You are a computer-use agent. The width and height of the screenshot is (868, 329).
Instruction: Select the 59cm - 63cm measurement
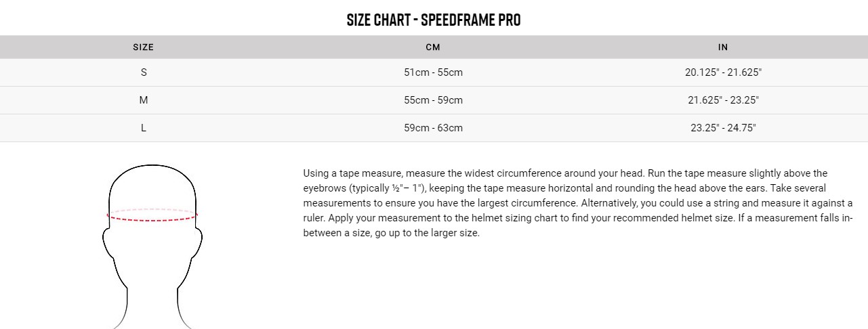tap(433, 128)
